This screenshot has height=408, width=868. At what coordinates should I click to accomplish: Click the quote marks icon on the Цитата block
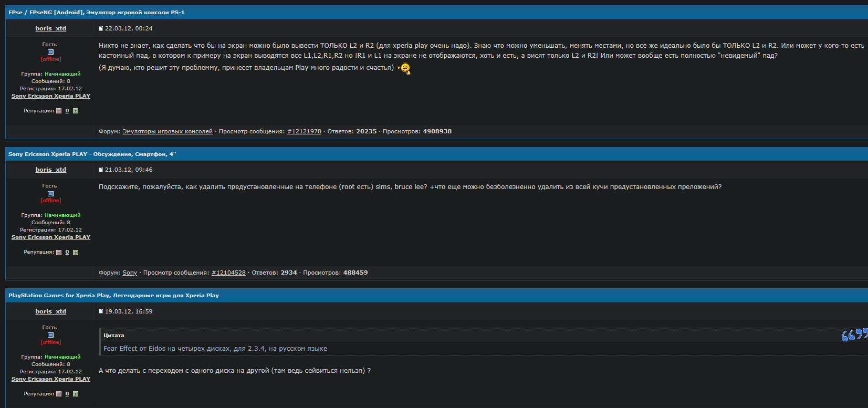click(x=854, y=335)
